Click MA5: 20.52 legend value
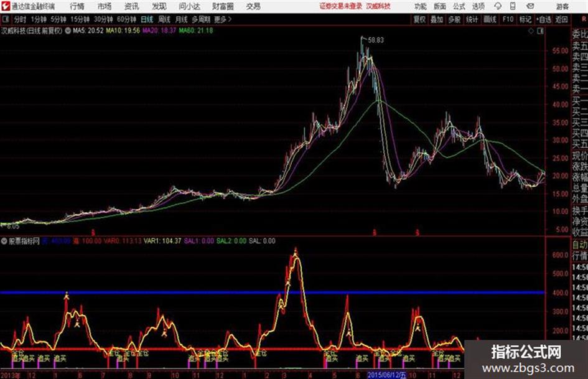 tap(88, 30)
